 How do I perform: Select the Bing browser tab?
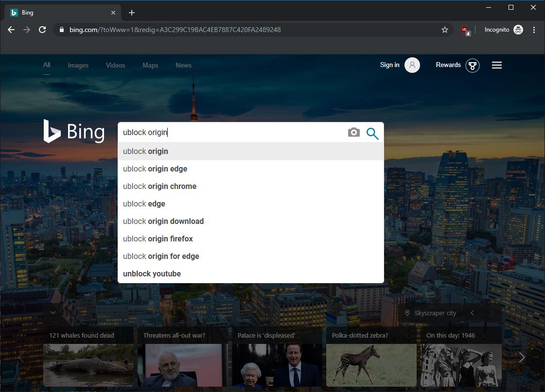pyautogui.click(x=63, y=13)
